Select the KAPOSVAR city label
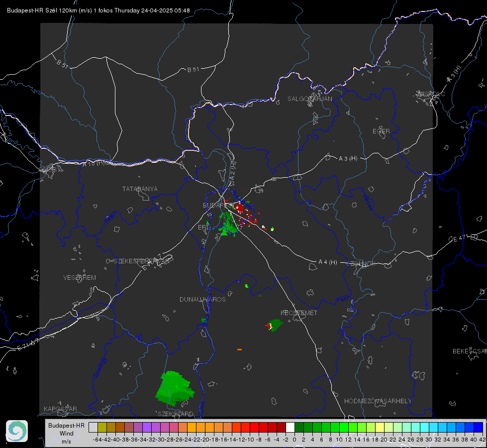This screenshot has width=487, height=448. click(60, 409)
